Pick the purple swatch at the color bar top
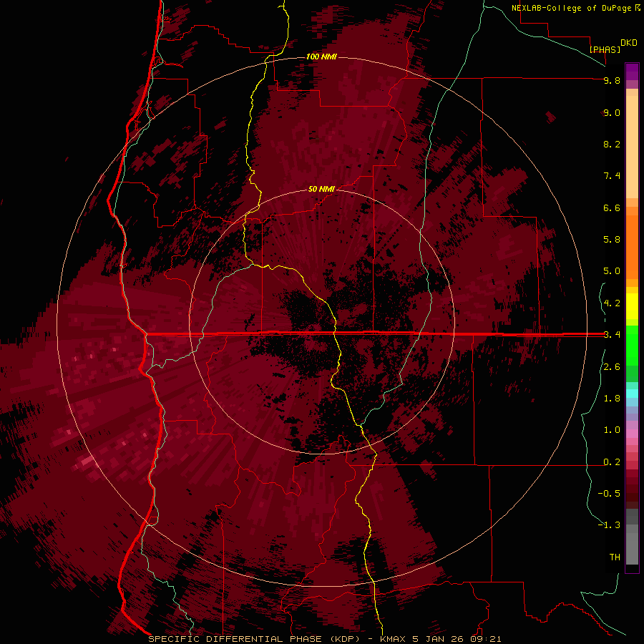 click(632, 72)
